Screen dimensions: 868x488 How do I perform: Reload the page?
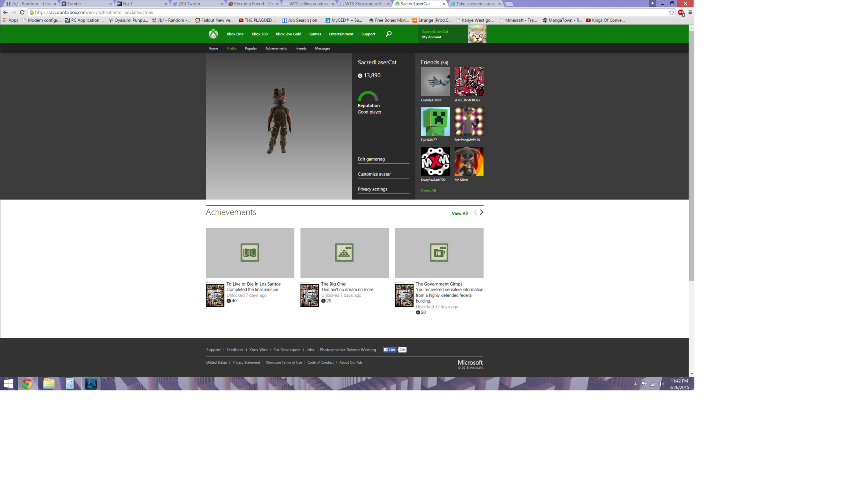[x=22, y=12]
